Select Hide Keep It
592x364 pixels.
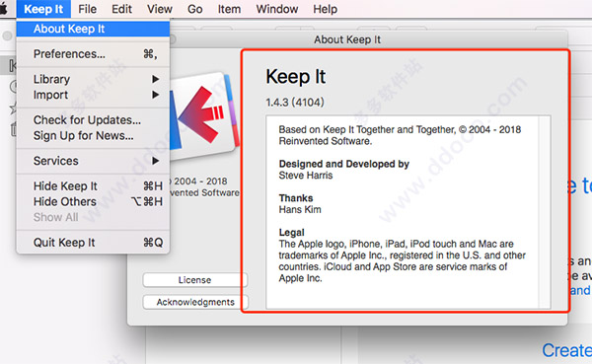pyautogui.click(x=93, y=185)
